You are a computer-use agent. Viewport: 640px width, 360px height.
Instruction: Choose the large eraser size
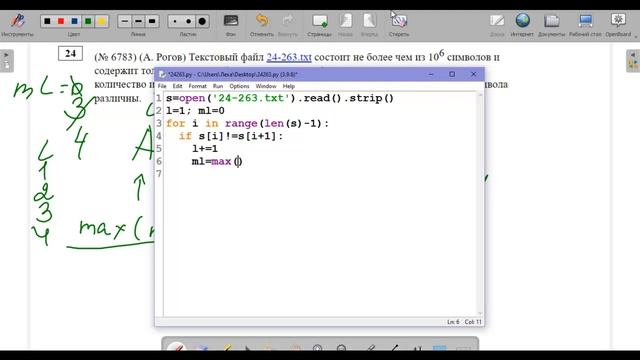coord(202,21)
